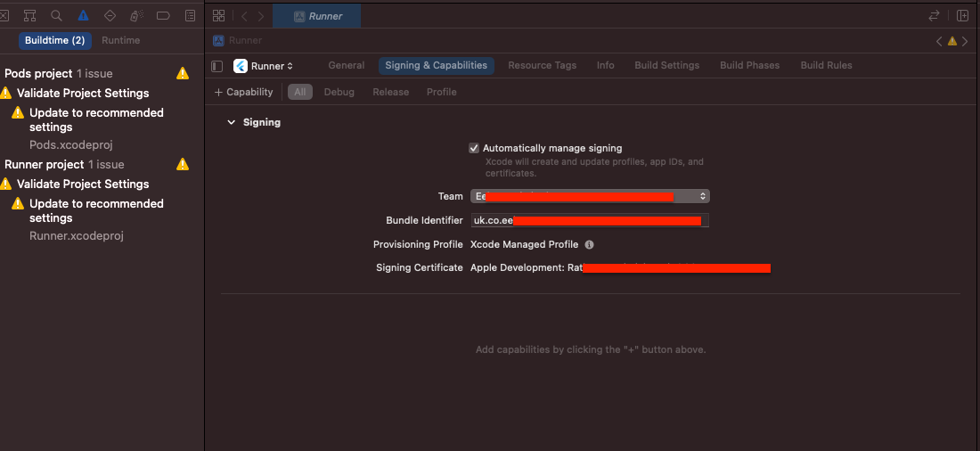Click the Bundle Identifier text field
980x451 pixels.
coord(590,220)
